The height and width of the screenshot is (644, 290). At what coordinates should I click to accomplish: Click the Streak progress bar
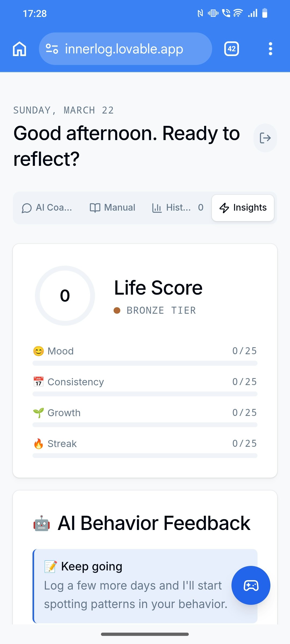click(x=145, y=456)
